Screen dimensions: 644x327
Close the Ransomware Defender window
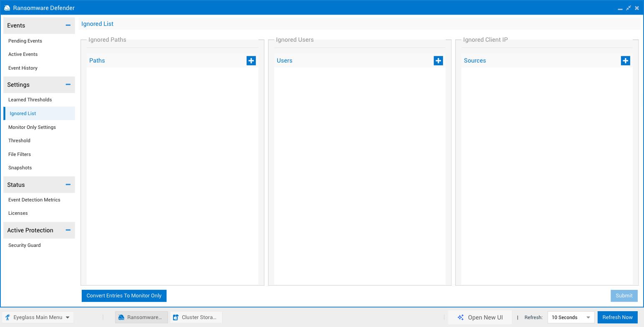pyautogui.click(x=636, y=8)
